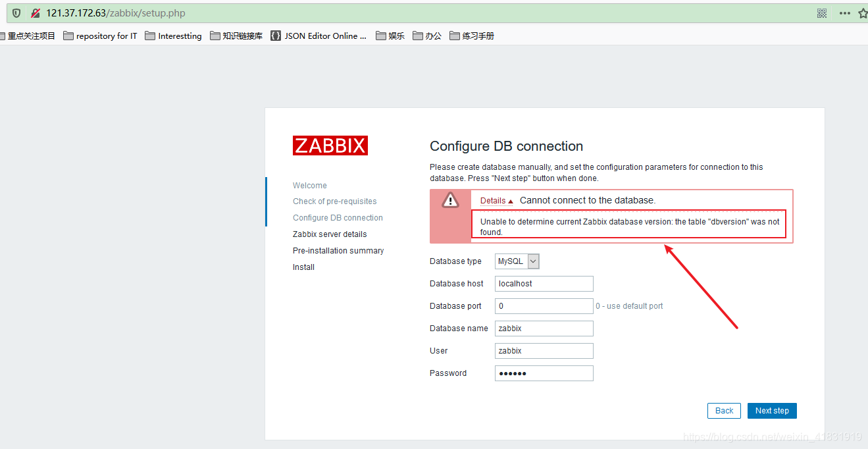868x449 pixels.
Task: Click the Database name input field
Action: click(x=544, y=329)
